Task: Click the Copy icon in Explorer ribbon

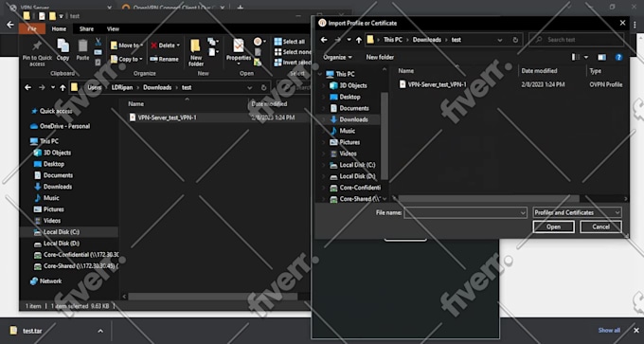Action: click(63, 45)
